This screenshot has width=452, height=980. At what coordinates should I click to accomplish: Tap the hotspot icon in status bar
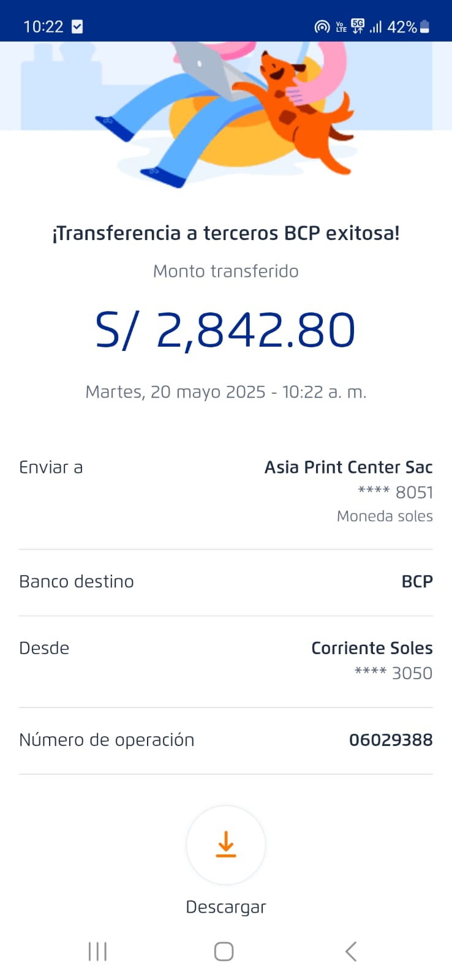pos(322,26)
